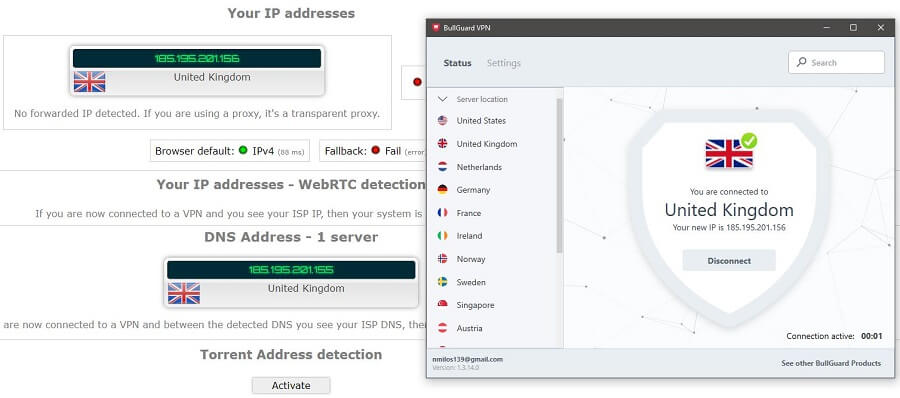Select the Ireland flag icon

click(x=443, y=236)
